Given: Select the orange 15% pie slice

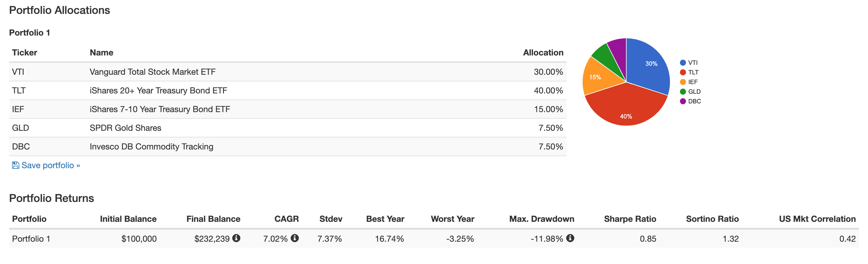Looking at the screenshot, I should (598, 77).
